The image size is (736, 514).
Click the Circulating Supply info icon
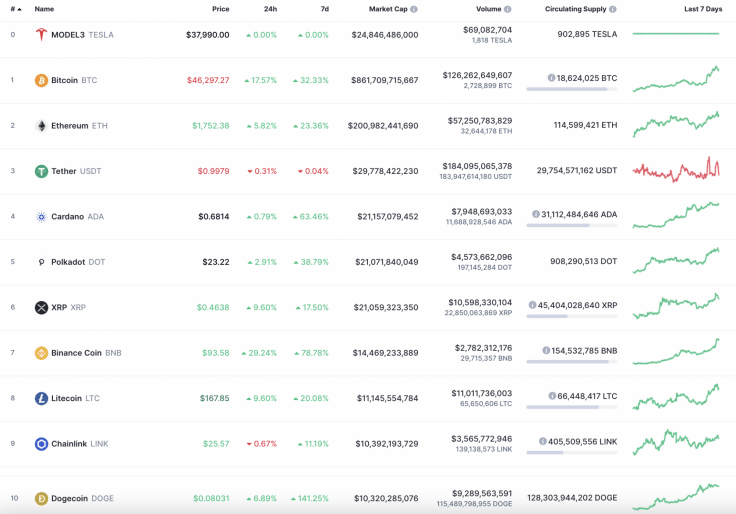tap(612, 9)
